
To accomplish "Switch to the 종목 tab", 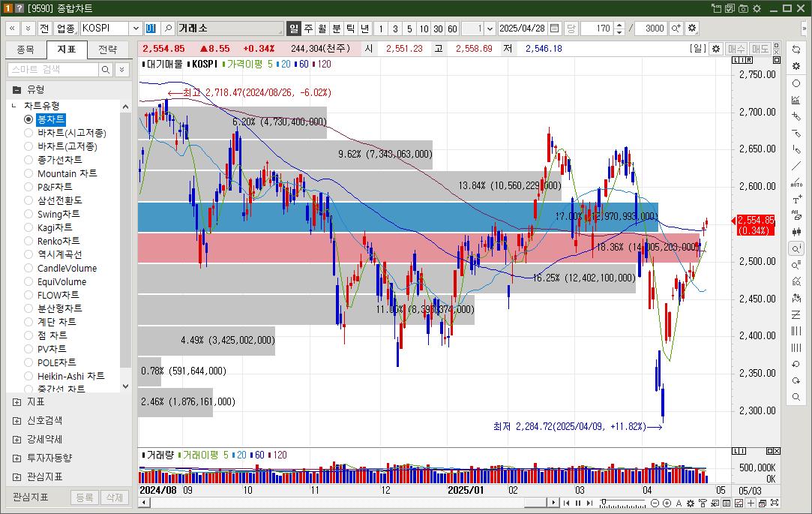I will tap(25, 50).
